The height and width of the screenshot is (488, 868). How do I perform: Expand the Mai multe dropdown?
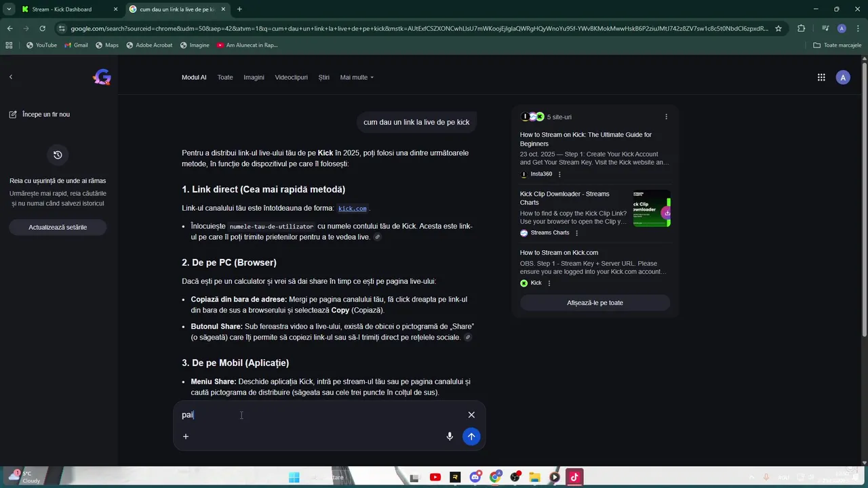[357, 77]
